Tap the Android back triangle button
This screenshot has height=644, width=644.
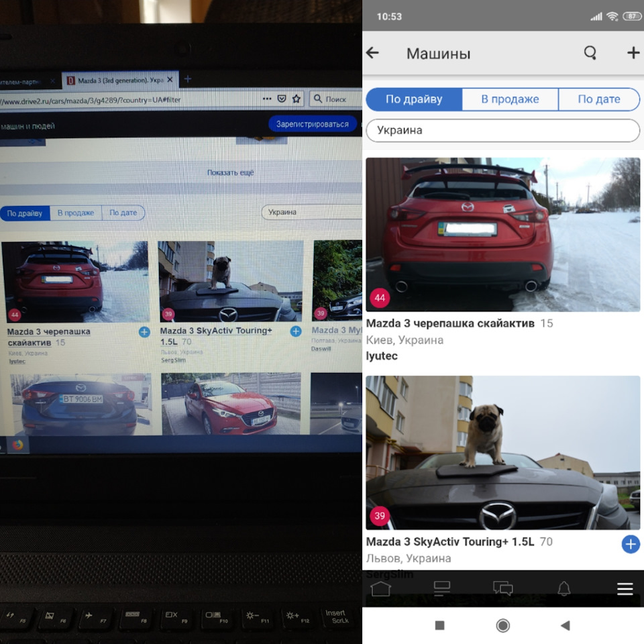point(566,625)
